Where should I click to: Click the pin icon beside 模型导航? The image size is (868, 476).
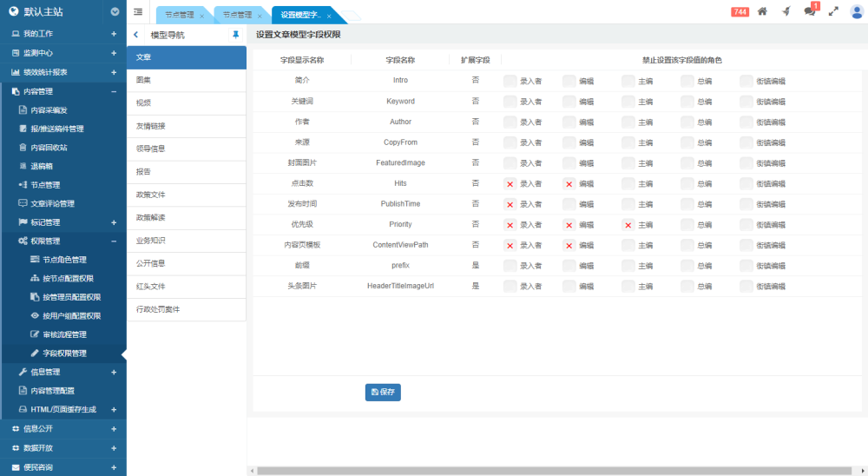coord(235,35)
